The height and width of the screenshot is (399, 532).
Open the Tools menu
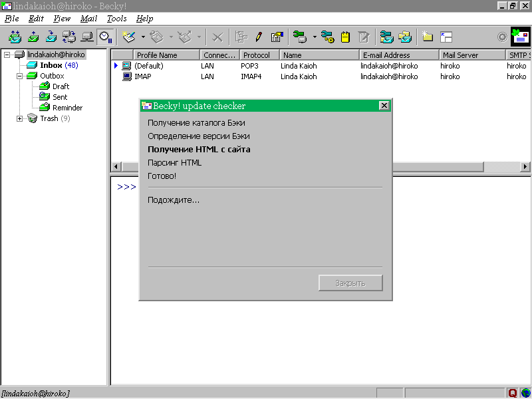coord(117,19)
